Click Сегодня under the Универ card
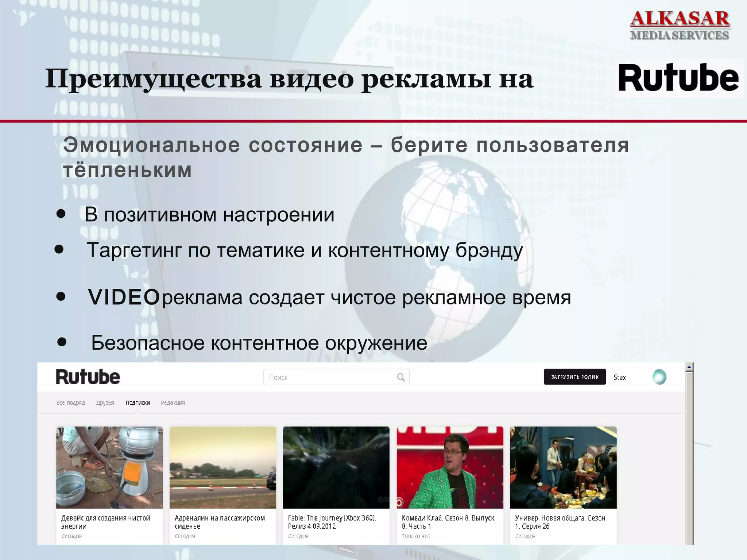This screenshot has height=560, width=747. tap(525, 536)
